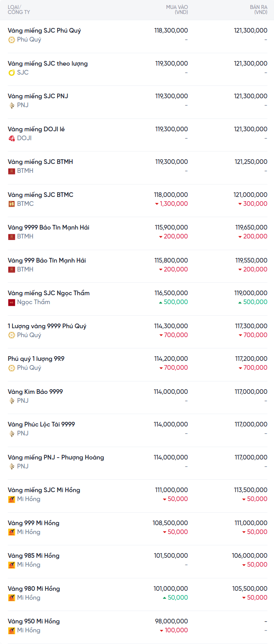Click the Mi Hồng logo under Vàng 999 Mi Hồng

click(x=12, y=532)
